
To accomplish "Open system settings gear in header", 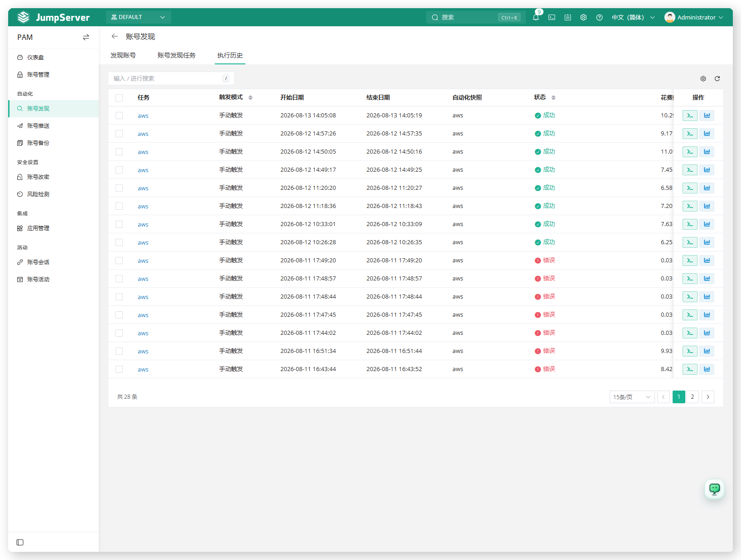I will tap(583, 17).
